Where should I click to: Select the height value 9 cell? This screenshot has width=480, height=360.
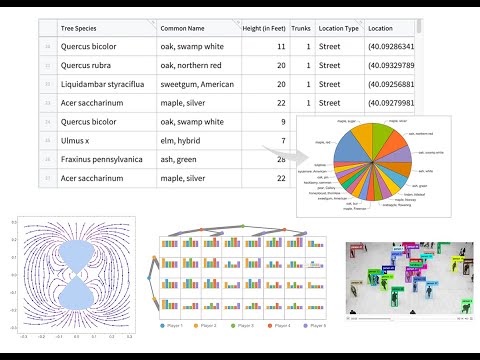266,122
